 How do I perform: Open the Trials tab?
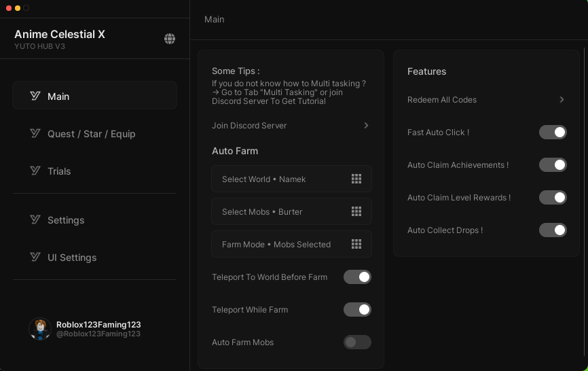point(94,171)
